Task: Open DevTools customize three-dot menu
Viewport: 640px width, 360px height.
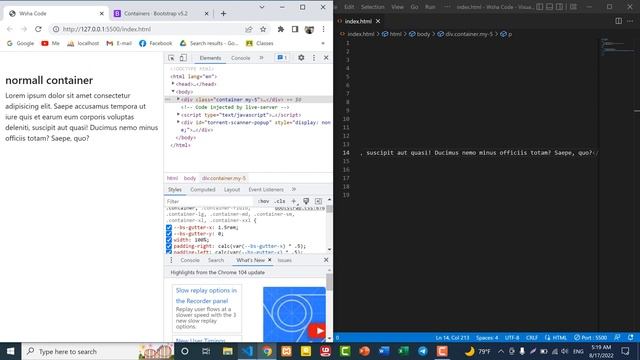Action: coord(313,58)
